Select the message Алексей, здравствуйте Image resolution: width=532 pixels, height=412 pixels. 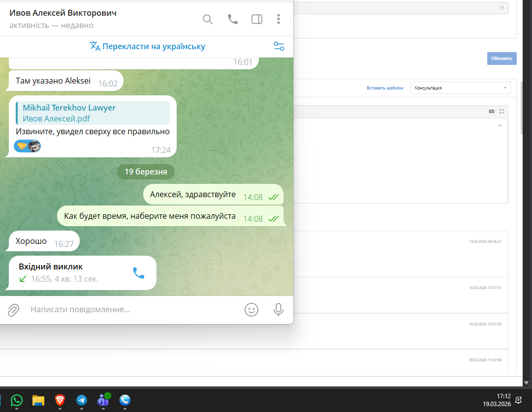point(213,195)
